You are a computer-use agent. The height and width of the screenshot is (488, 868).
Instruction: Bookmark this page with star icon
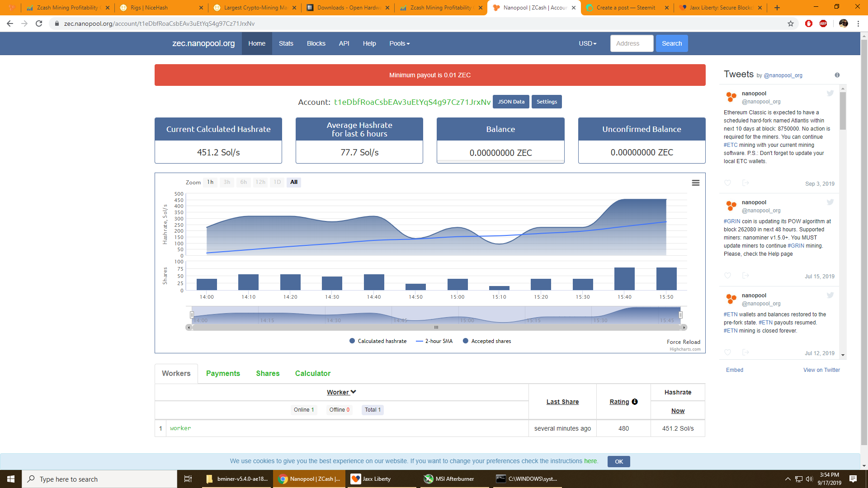point(791,23)
